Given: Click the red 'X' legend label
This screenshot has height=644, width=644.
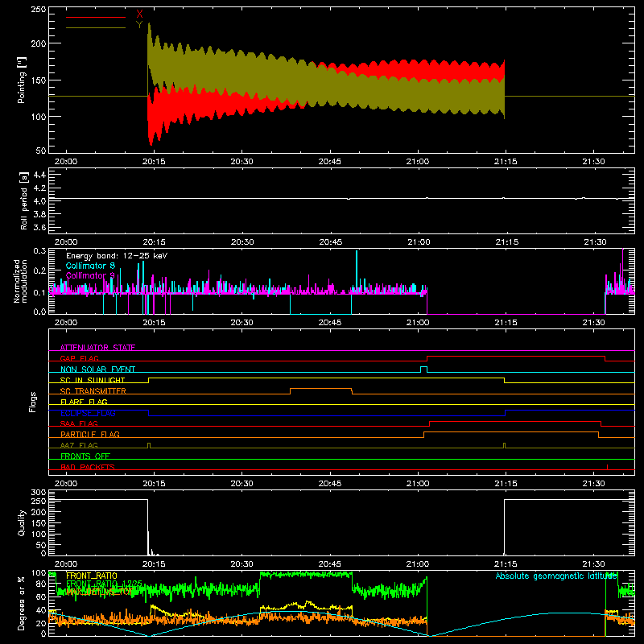Looking at the screenshot, I should 139,14.
